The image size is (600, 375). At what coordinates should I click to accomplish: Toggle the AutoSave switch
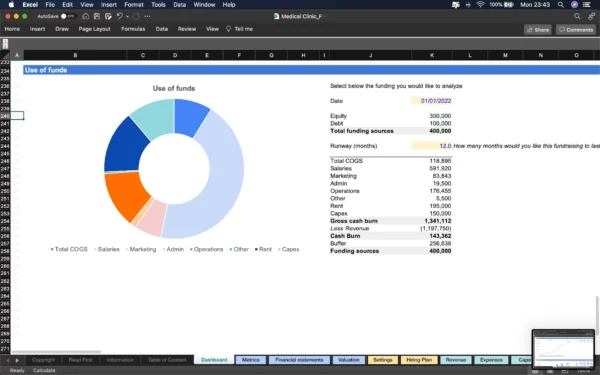(x=68, y=16)
